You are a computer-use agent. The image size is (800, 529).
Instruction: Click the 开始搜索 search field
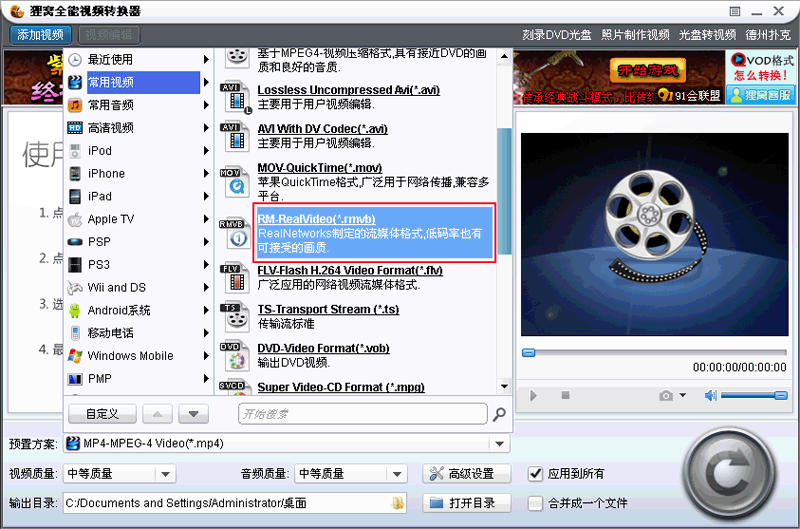tap(362, 414)
